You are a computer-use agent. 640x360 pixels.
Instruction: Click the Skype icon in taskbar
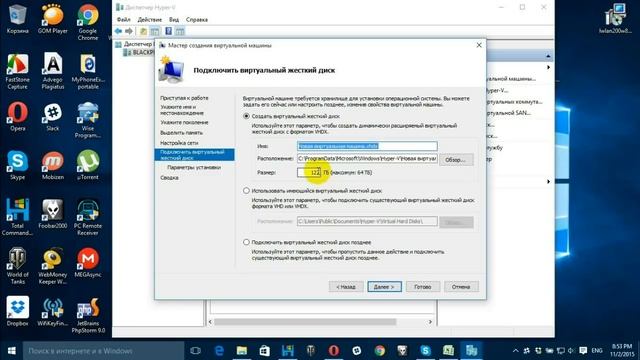425,350
